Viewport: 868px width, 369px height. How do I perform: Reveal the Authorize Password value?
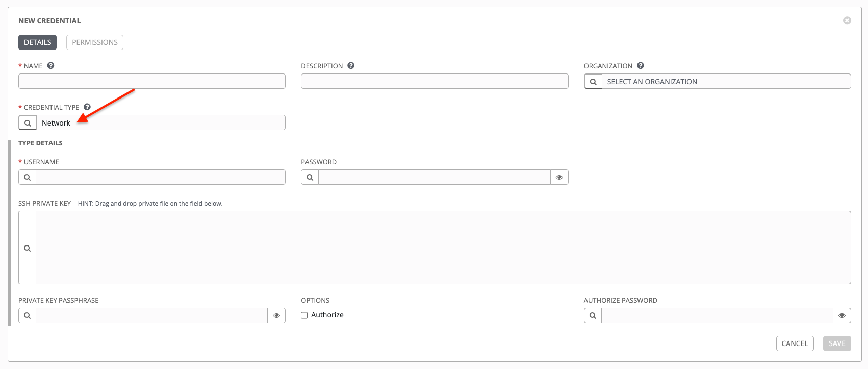tap(842, 316)
